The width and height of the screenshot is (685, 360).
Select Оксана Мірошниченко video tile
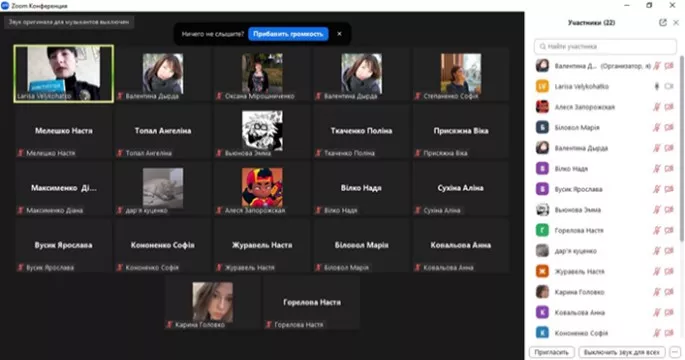coord(262,74)
